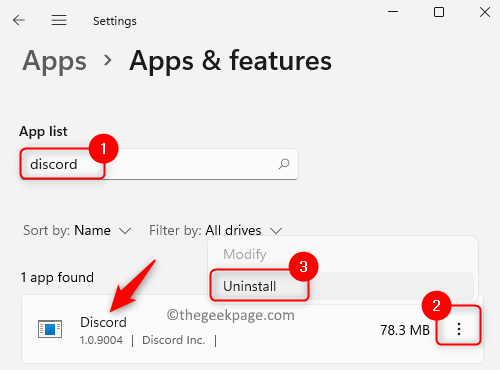Open the hamburger navigation menu
500x370 pixels.
pos(59,20)
